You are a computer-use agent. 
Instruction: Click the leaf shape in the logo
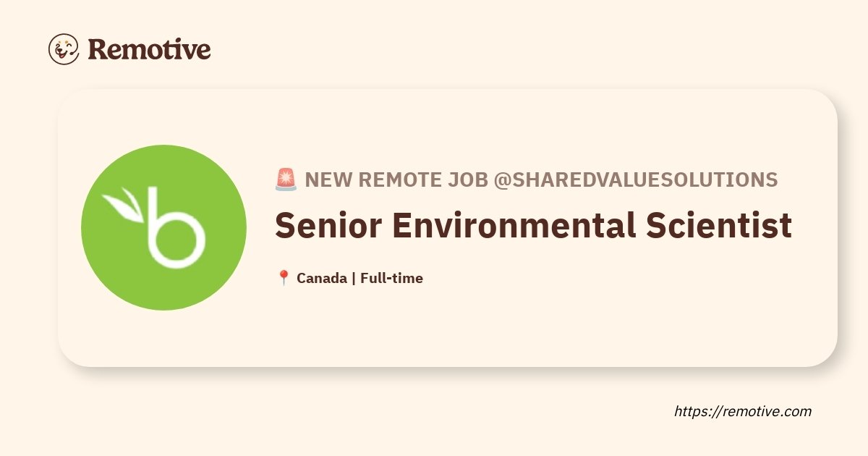pyautogui.click(x=123, y=205)
